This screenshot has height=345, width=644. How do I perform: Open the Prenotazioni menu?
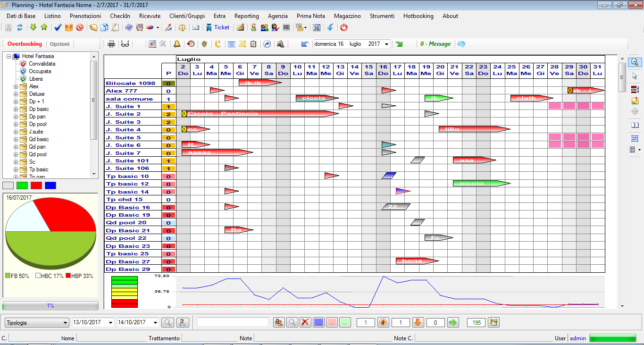pos(85,16)
